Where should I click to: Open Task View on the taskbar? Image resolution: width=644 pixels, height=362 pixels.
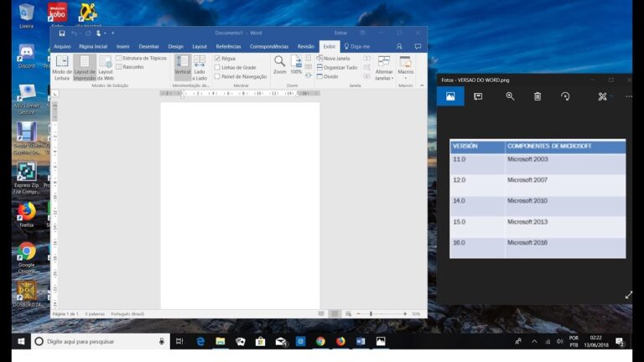(x=179, y=342)
